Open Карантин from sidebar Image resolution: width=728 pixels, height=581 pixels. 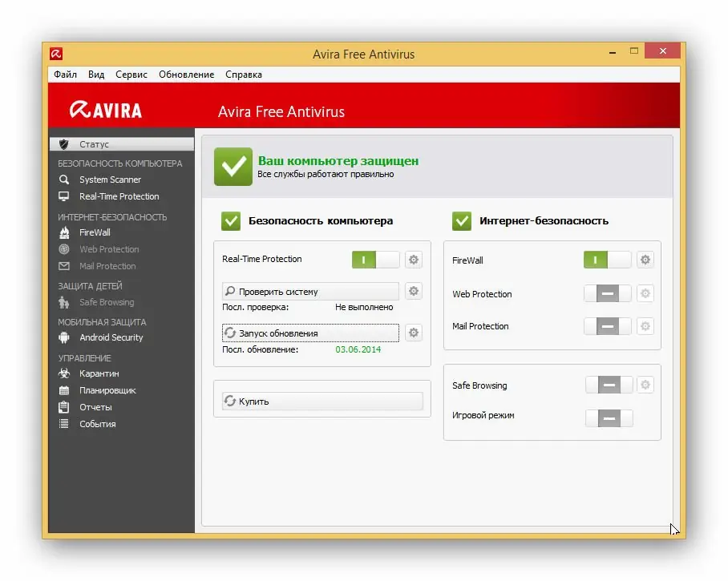coord(99,373)
